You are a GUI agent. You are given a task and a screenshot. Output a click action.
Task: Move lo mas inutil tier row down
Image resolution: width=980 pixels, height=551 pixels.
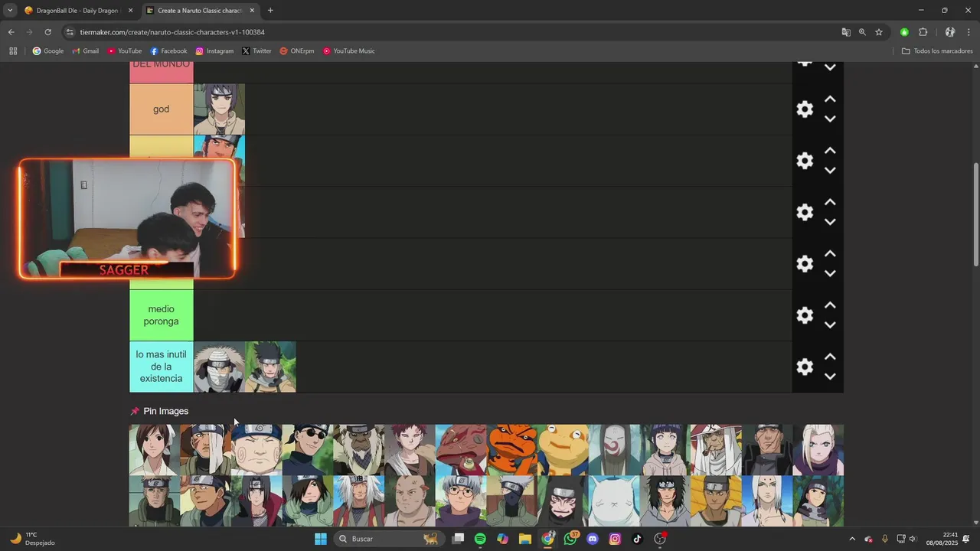click(830, 377)
